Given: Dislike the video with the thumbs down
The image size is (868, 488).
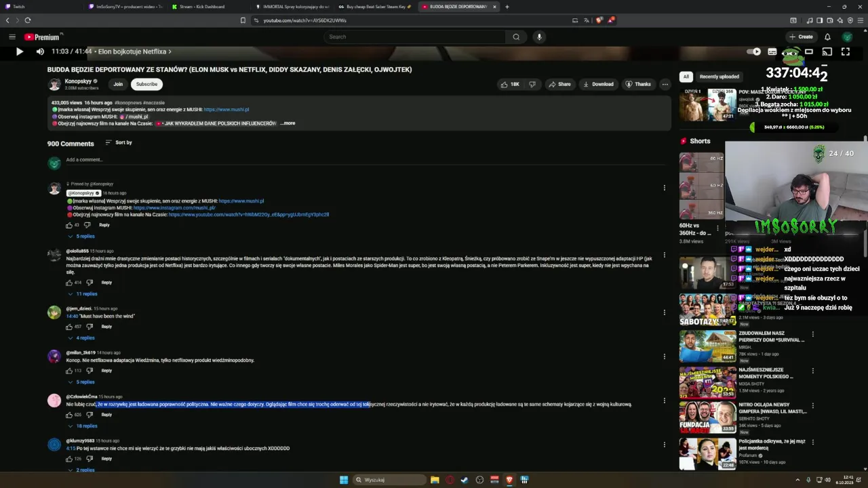Looking at the screenshot, I should click(x=532, y=84).
